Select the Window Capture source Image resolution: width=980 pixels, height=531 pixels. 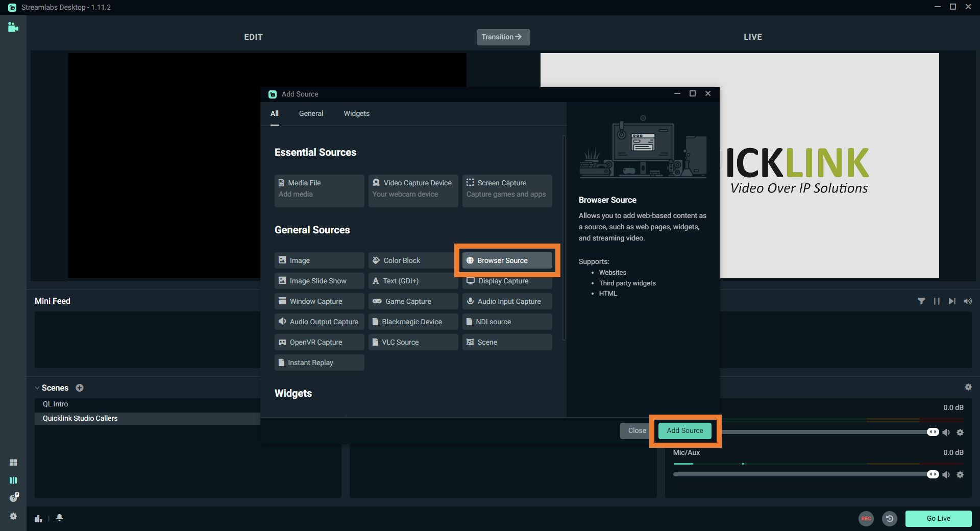(320, 301)
